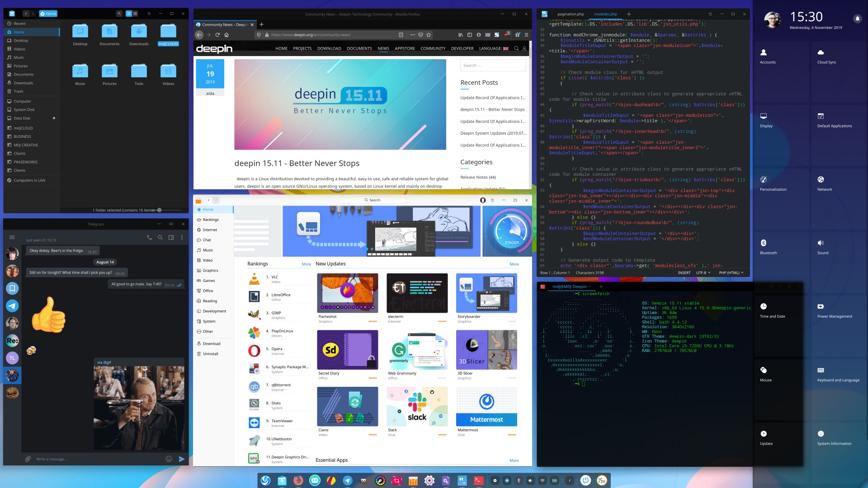
Task: Switch file manager to list view
Action: pyautogui.click(x=135, y=14)
